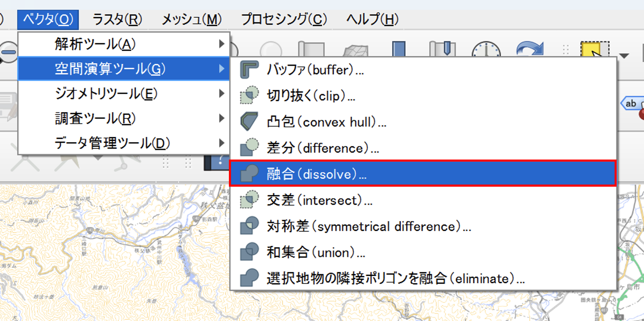Viewport: 644px width, 321px height.
Task: Open the プロセシング(C) menu
Action: [x=284, y=19]
